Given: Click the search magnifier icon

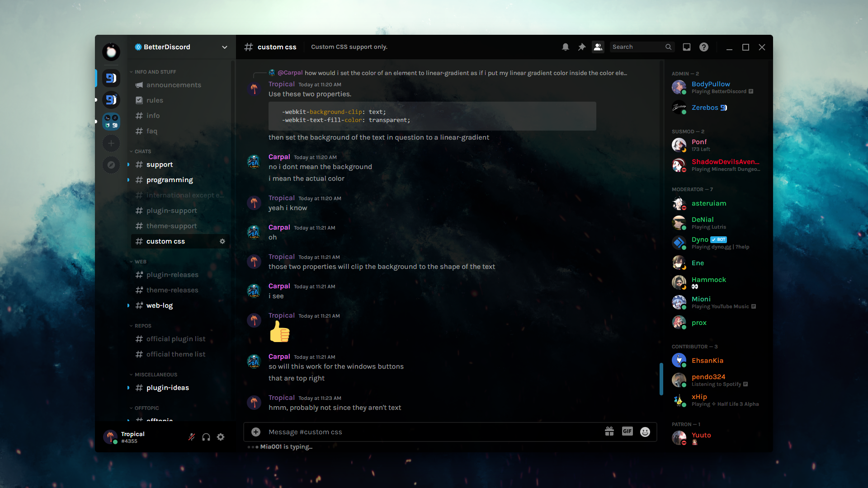Looking at the screenshot, I should [x=668, y=47].
